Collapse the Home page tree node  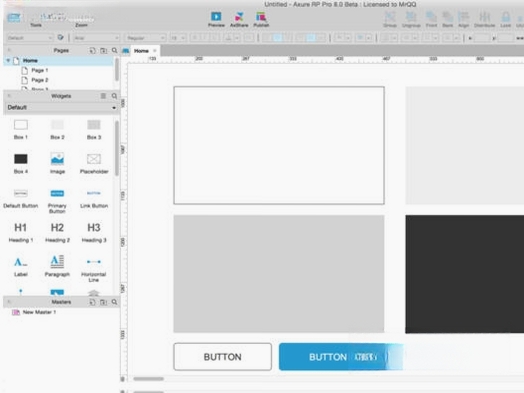pos(8,60)
